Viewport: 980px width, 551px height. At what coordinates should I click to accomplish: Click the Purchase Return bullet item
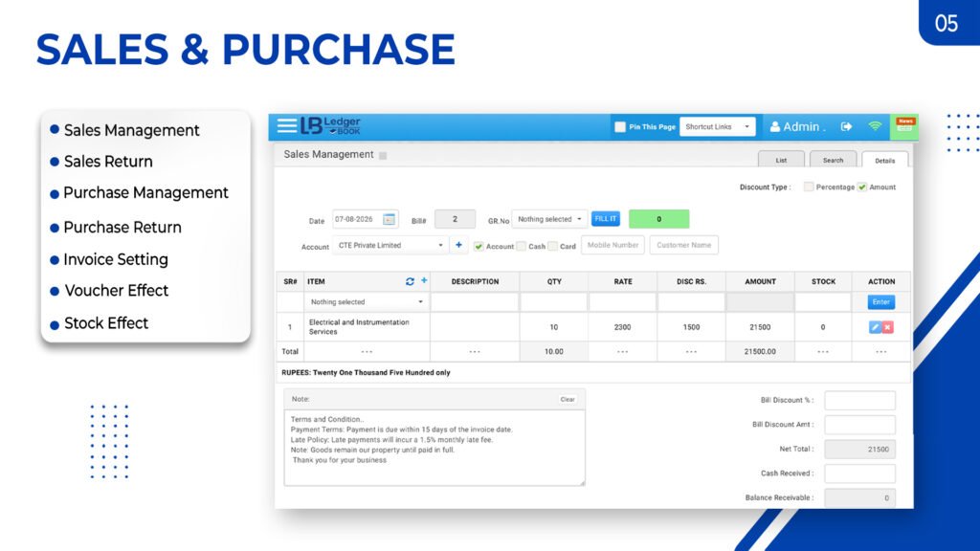[122, 228]
